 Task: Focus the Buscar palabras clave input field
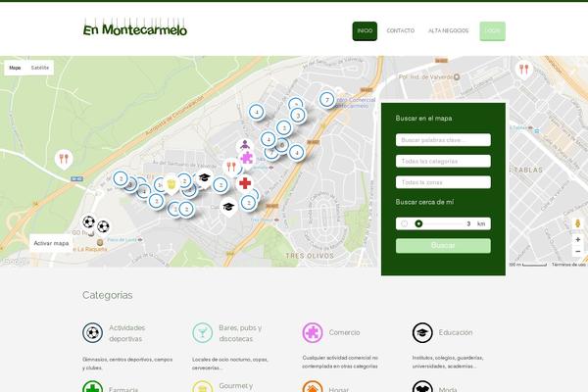point(443,140)
